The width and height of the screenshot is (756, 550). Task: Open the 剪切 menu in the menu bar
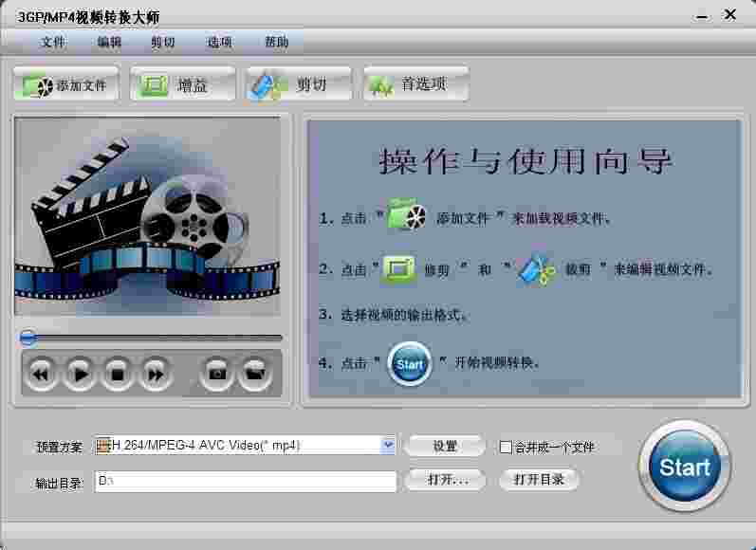pyautogui.click(x=163, y=42)
